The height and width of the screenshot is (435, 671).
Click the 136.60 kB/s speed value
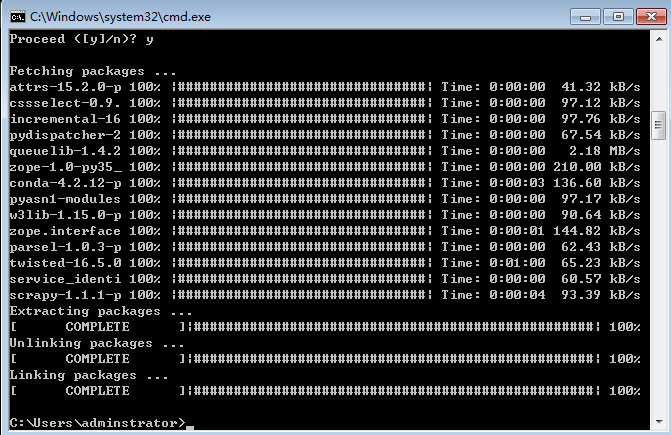[x=597, y=183]
